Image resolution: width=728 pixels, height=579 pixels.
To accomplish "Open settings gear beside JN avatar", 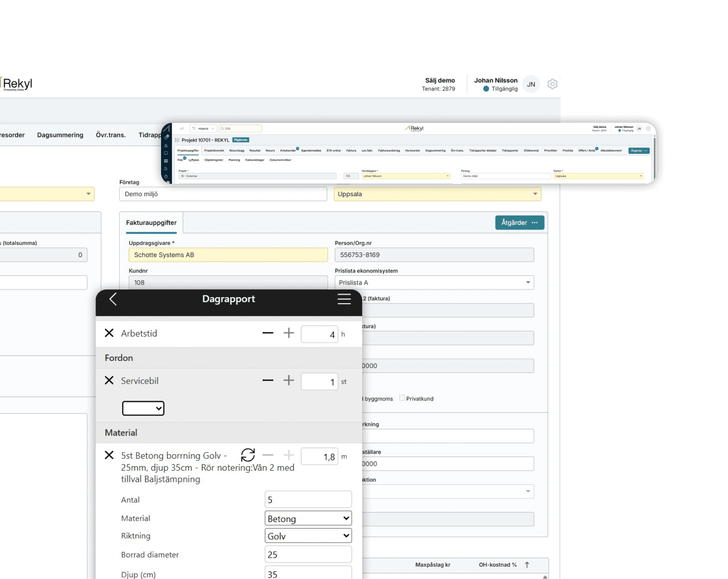I will pos(552,84).
